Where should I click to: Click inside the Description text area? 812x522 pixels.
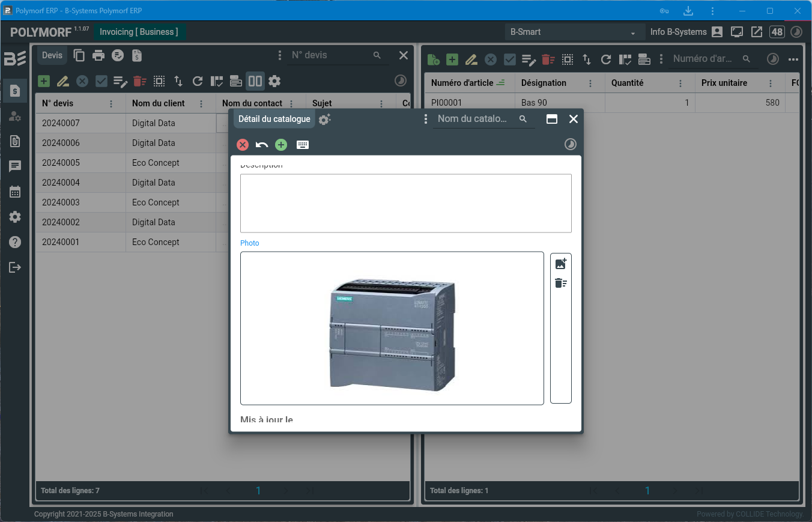[x=405, y=203]
